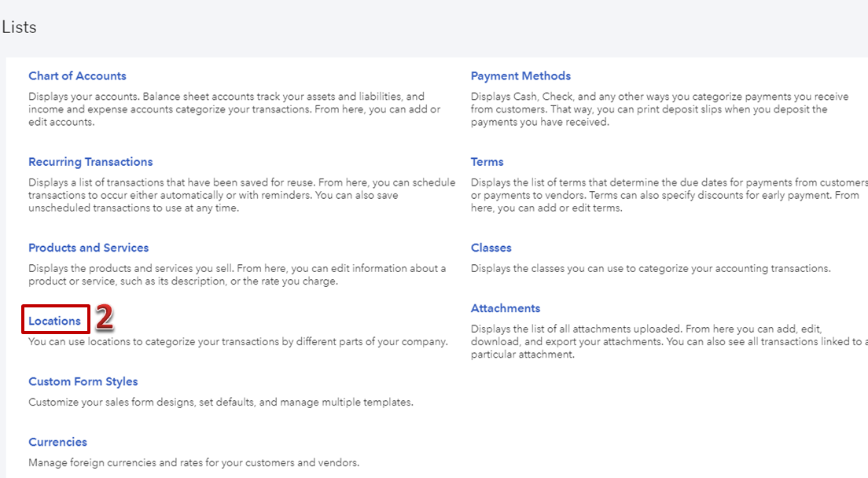This screenshot has height=478, width=868.
Task: Click text 'Displays the classes you can use'
Action: 547,268
